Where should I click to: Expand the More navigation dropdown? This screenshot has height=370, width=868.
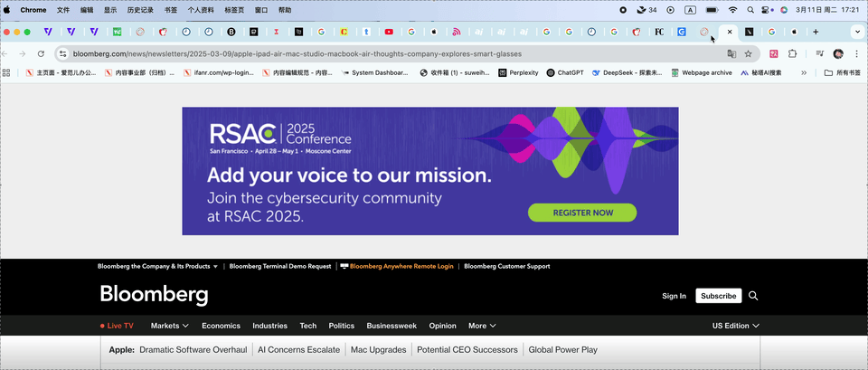point(481,326)
